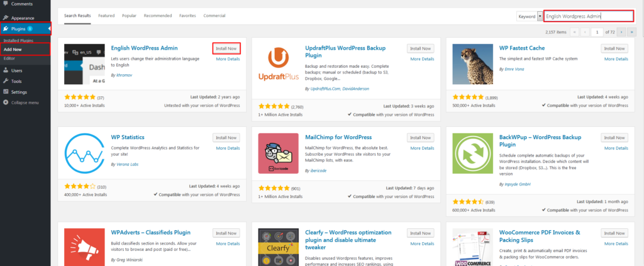Jump to the last results page
This screenshot has height=266, width=644.
point(632,31)
